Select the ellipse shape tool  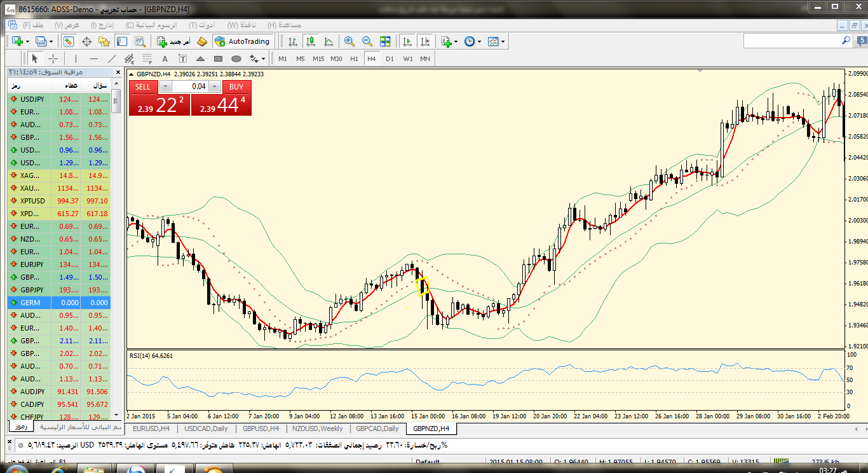click(x=236, y=58)
